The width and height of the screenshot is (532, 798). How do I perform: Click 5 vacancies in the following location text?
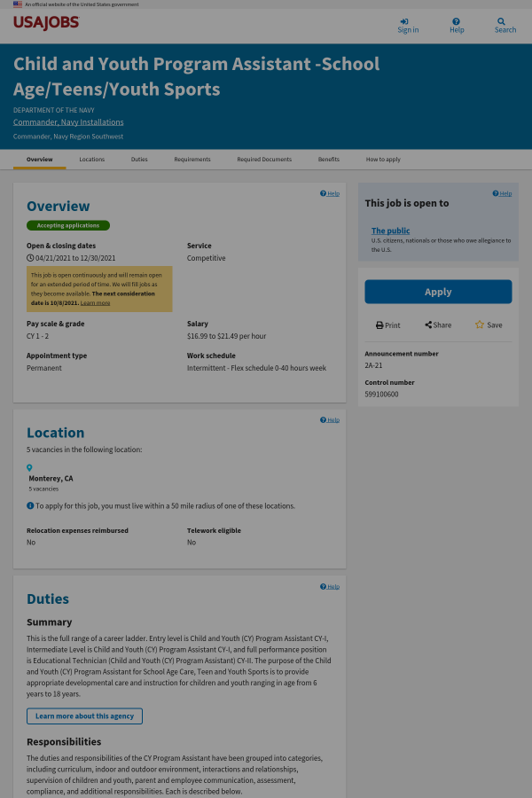[84, 450]
